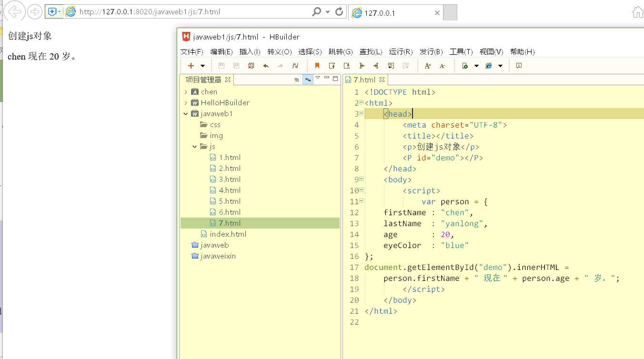Select 1.html in project tree
This screenshot has width=644, height=359.
pos(225,157)
